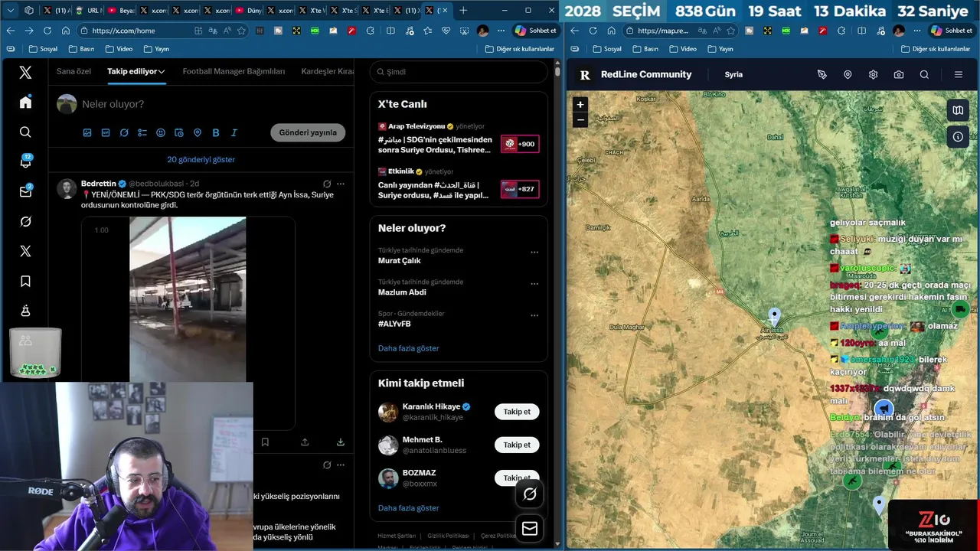Bookmark the post under the video
Viewport: 980px width, 551px height.
point(265,442)
